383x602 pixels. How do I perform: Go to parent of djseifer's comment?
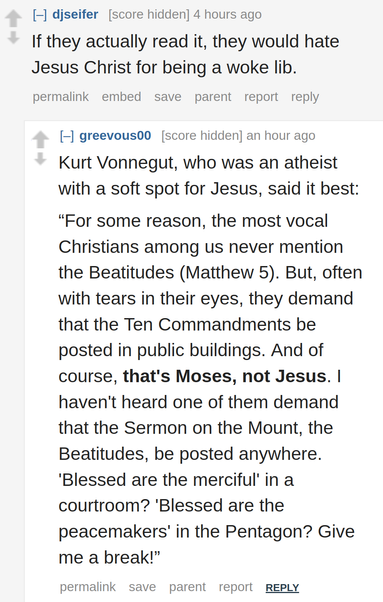[x=213, y=97]
